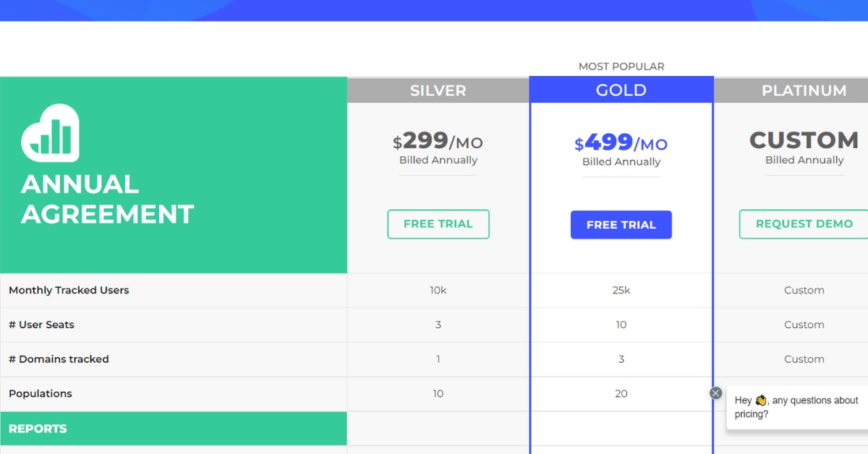Click the # User Seats row label

tap(41, 325)
